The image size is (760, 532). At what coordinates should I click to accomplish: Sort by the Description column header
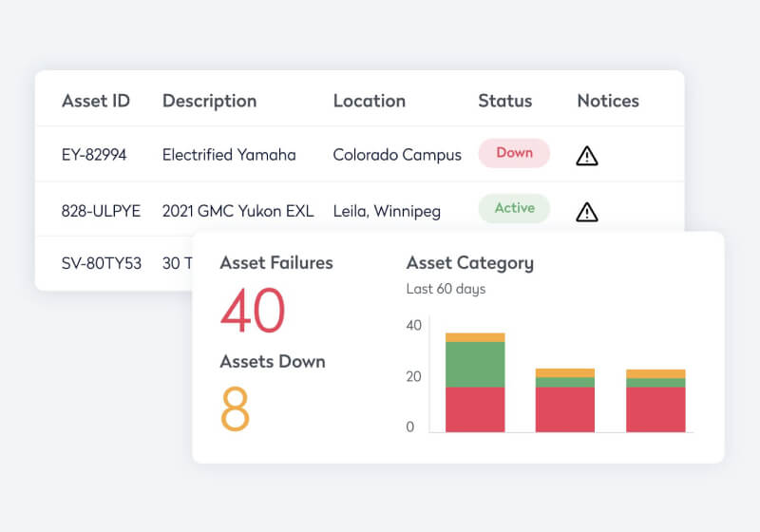(209, 101)
